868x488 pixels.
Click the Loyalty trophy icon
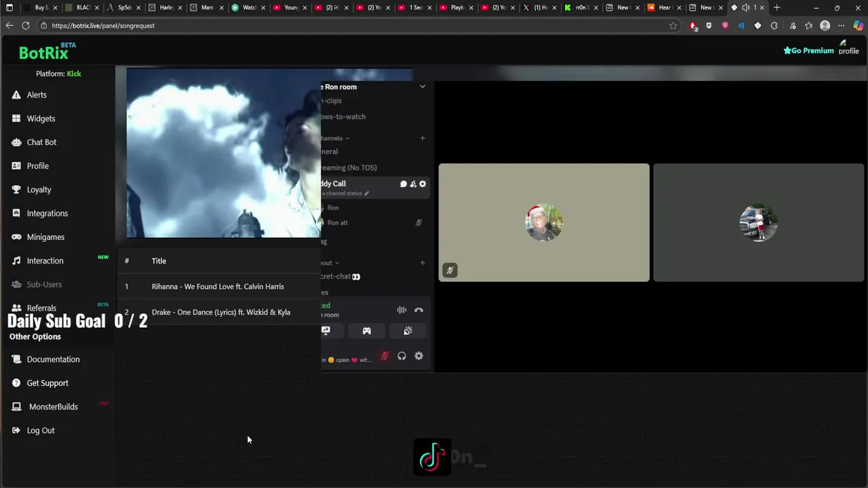pos(16,190)
